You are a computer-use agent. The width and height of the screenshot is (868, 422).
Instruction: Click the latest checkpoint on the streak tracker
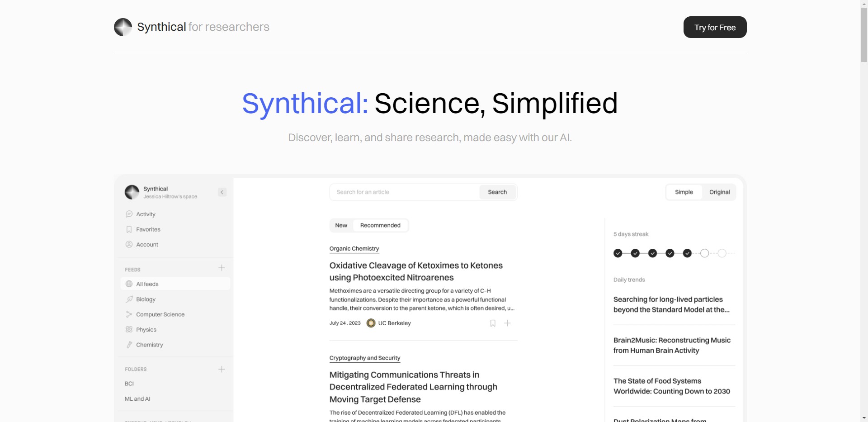tap(688, 253)
